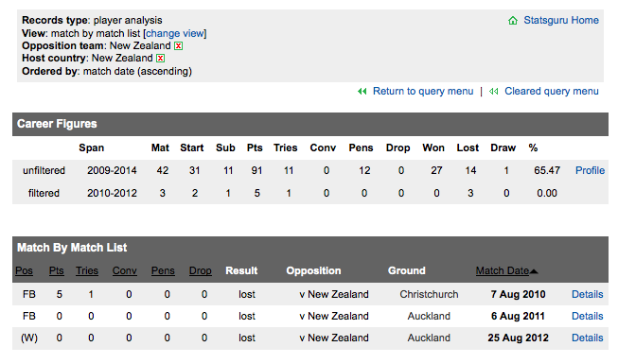Image resolution: width=618 pixels, height=364 pixels.
Task: Click the unfiltered matches value 42
Action: 163,170
